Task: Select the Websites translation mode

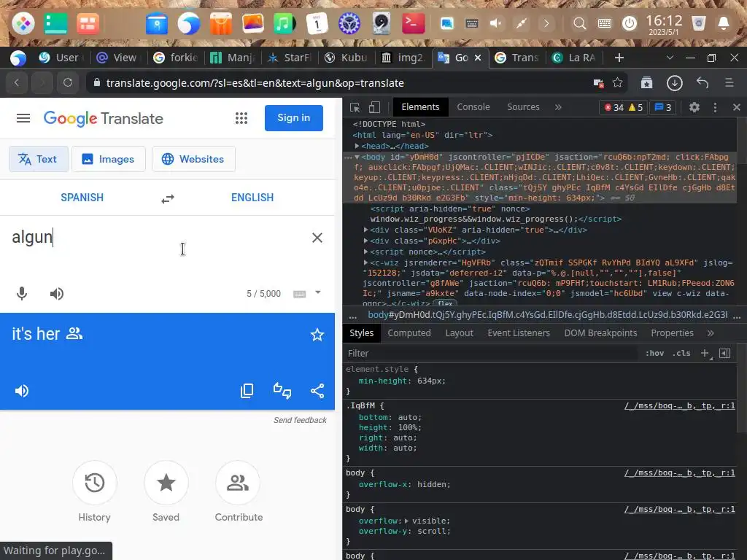Action: point(193,159)
